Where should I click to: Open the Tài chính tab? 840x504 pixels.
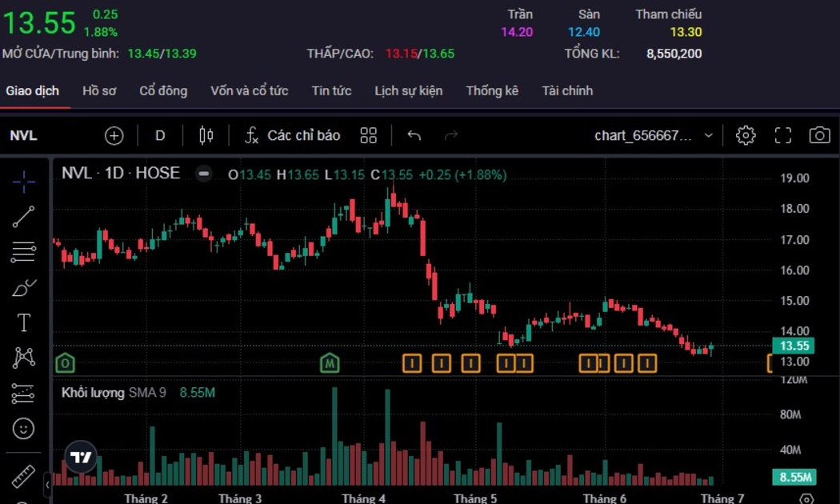tap(567, 90)
